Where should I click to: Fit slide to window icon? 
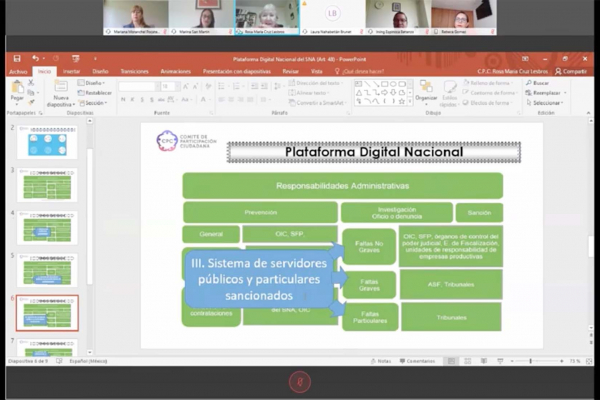tap(589, 361)
